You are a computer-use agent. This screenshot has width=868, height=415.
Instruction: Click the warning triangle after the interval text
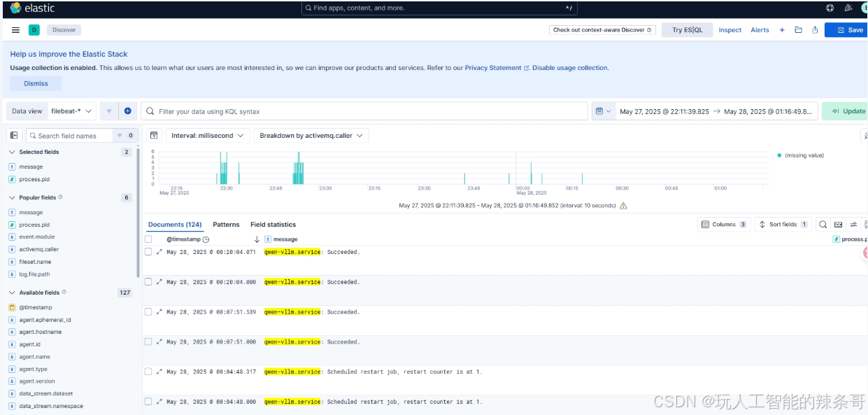[623, 206]
